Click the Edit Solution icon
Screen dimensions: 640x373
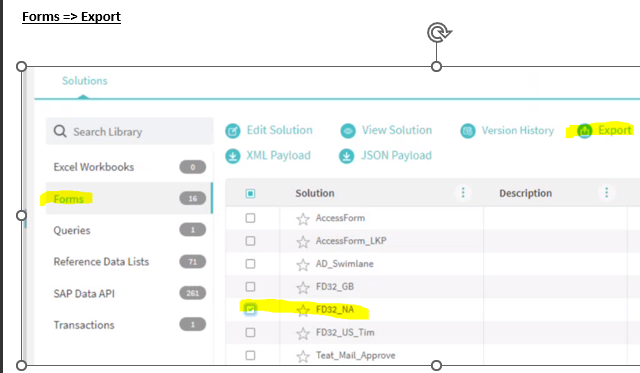[x=233, y=131]
